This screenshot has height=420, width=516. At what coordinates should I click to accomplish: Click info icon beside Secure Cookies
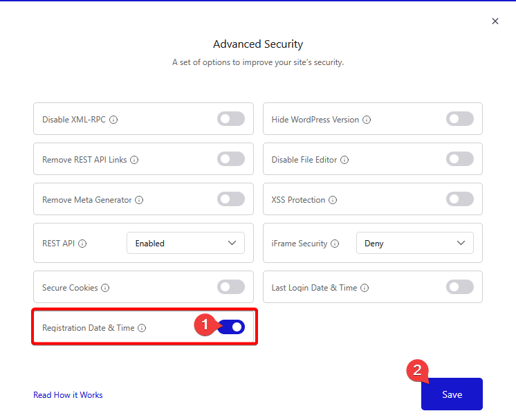point(105,288)
